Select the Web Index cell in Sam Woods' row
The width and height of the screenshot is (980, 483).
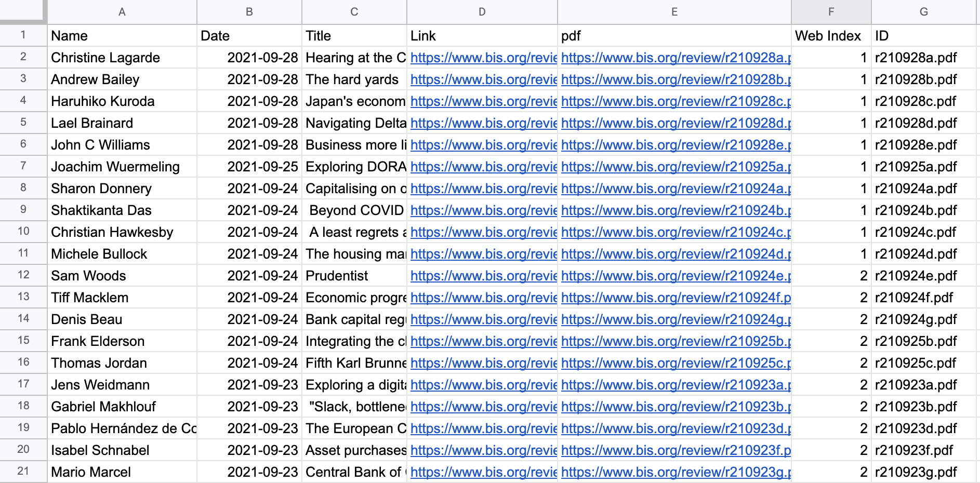pyautogui.click(x=831, y=276)
